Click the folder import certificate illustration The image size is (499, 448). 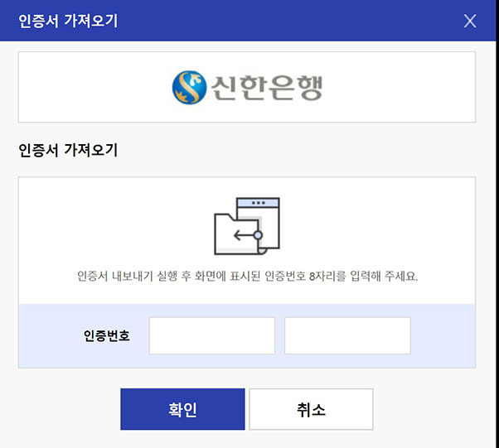[x=247, y=226]
